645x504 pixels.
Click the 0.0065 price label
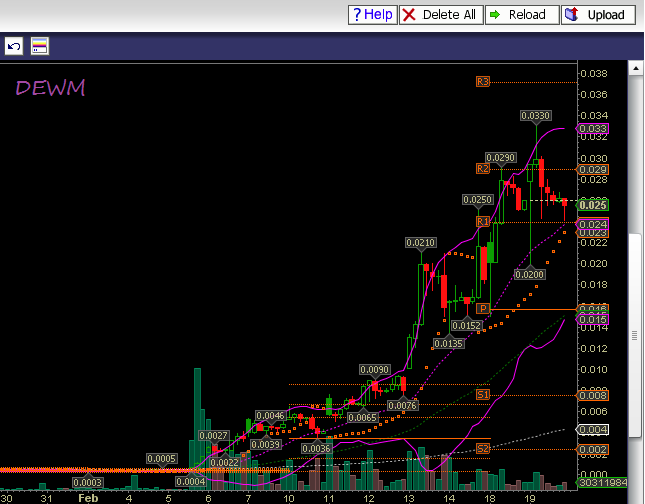[x=362, y=418]
